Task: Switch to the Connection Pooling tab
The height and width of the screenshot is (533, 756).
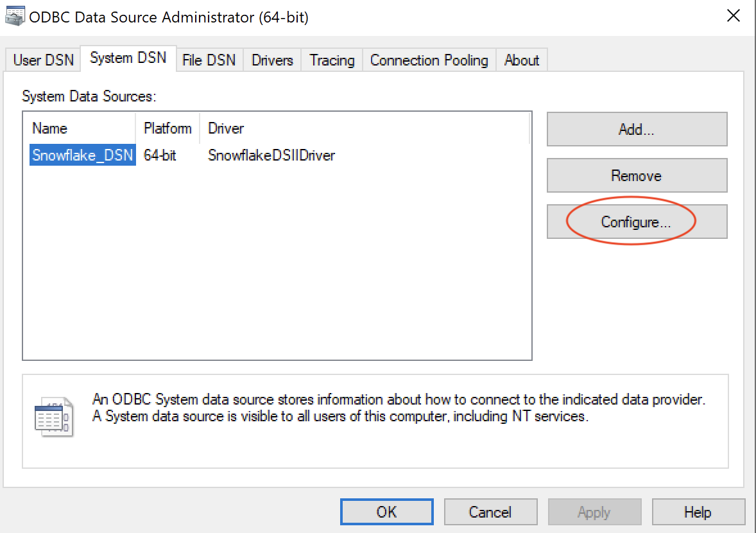Action: [429, 60]
